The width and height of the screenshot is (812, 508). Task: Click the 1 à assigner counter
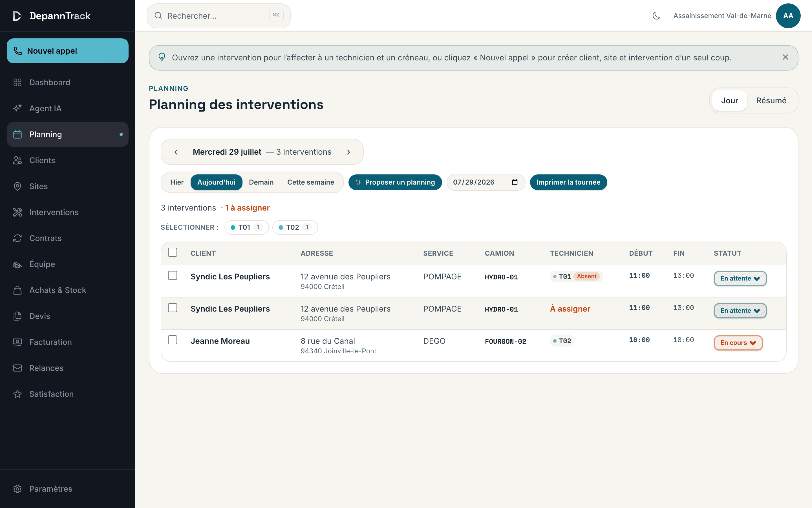(247, 208)
